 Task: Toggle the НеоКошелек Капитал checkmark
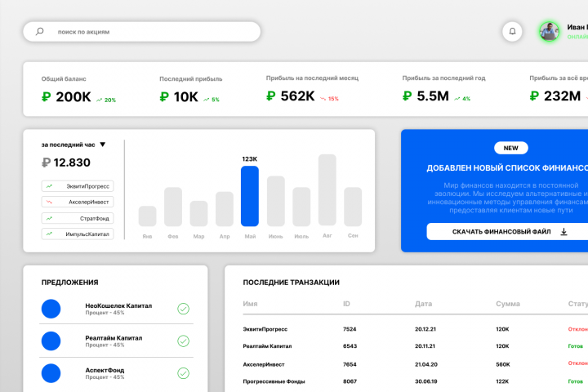[x=184, y=309]
